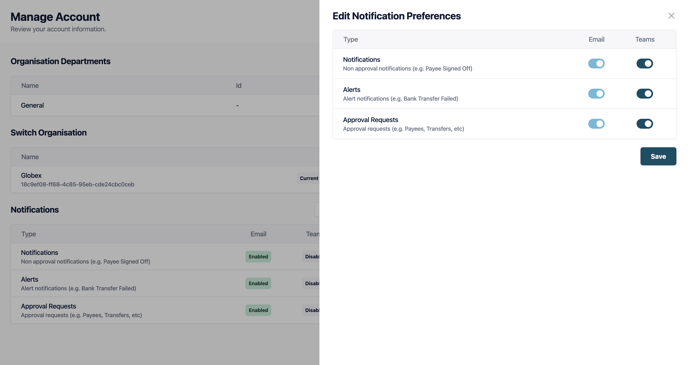Click the Enabled badge for Notifications email

point(258,257)
